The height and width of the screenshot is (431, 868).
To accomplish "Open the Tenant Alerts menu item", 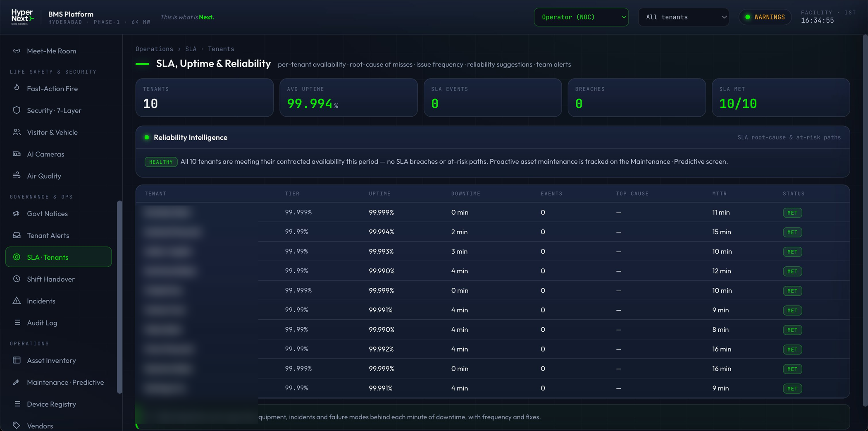I will tap(58, 235).
